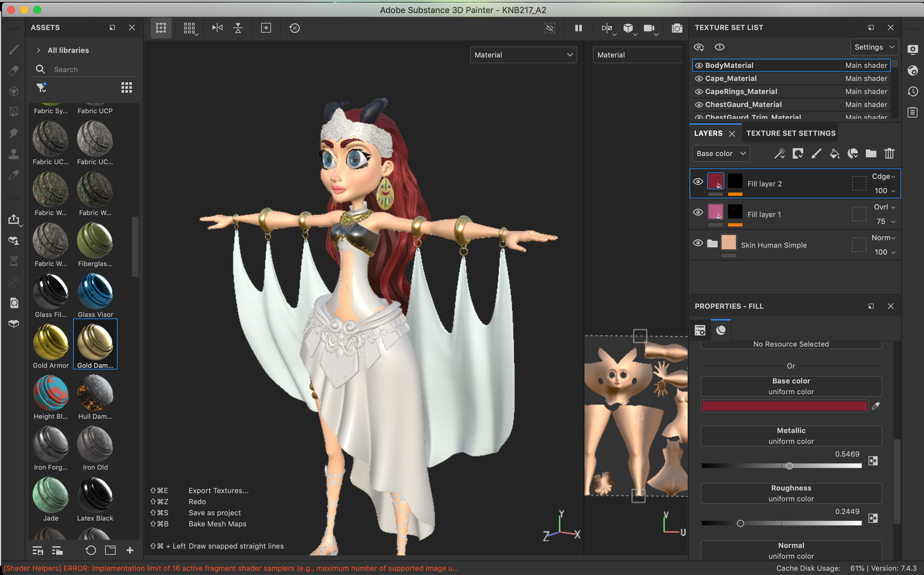Click the camera screenshot icon
Image resolution: width=924 pixels, height=575 pixels.
677,28
